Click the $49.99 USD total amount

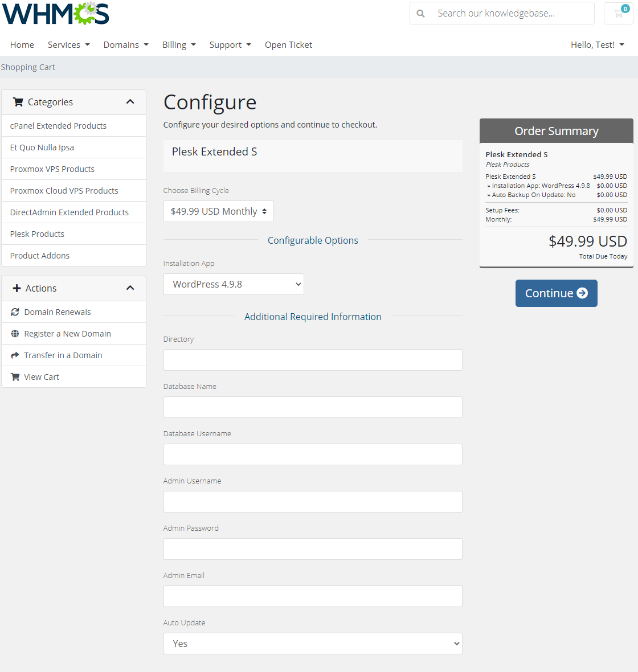pyautogui.click(x=588, y=241)
